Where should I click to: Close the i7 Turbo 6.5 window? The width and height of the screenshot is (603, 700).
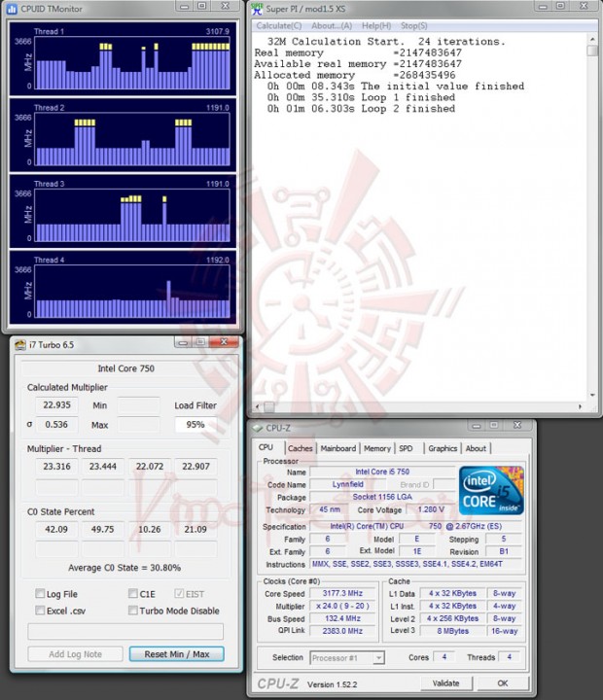(224, 342)
